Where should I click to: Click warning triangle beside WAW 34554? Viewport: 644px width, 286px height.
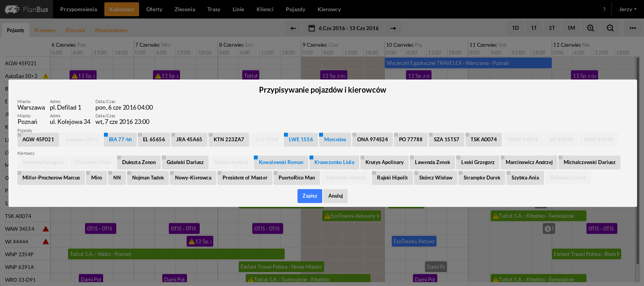pyautogui.click(x=46, y=229)
